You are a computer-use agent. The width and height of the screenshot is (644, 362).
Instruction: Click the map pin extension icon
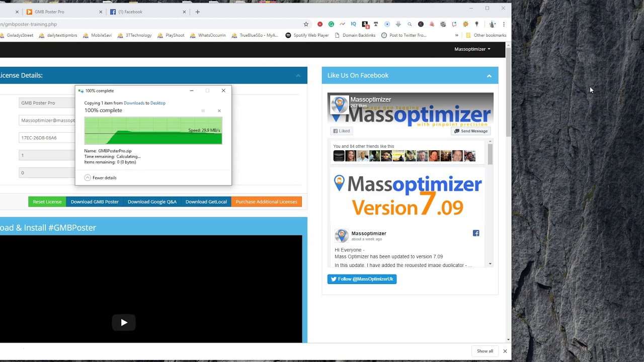(476, 24)
